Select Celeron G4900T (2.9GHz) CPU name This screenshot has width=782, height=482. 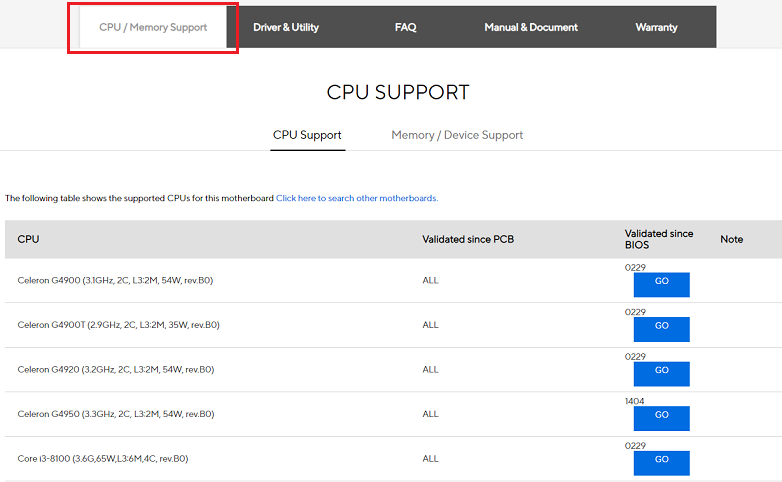point(118,325)
